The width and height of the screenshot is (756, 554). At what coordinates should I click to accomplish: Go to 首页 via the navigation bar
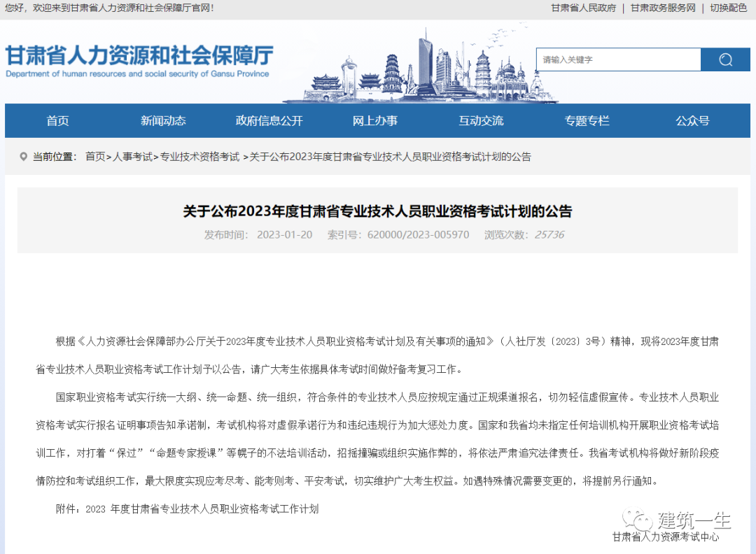tap(57, 120)
